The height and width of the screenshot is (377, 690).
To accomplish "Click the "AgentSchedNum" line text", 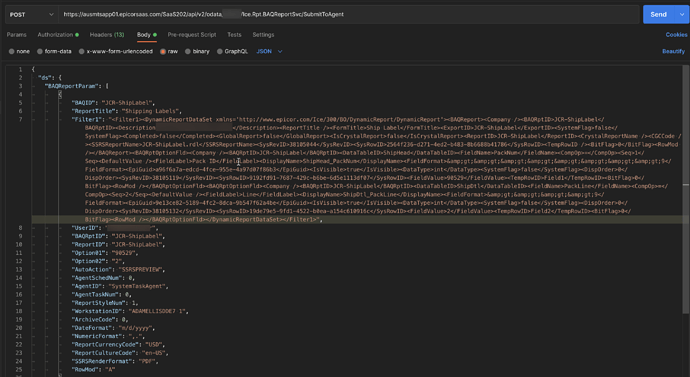I will tap(103, 278).
